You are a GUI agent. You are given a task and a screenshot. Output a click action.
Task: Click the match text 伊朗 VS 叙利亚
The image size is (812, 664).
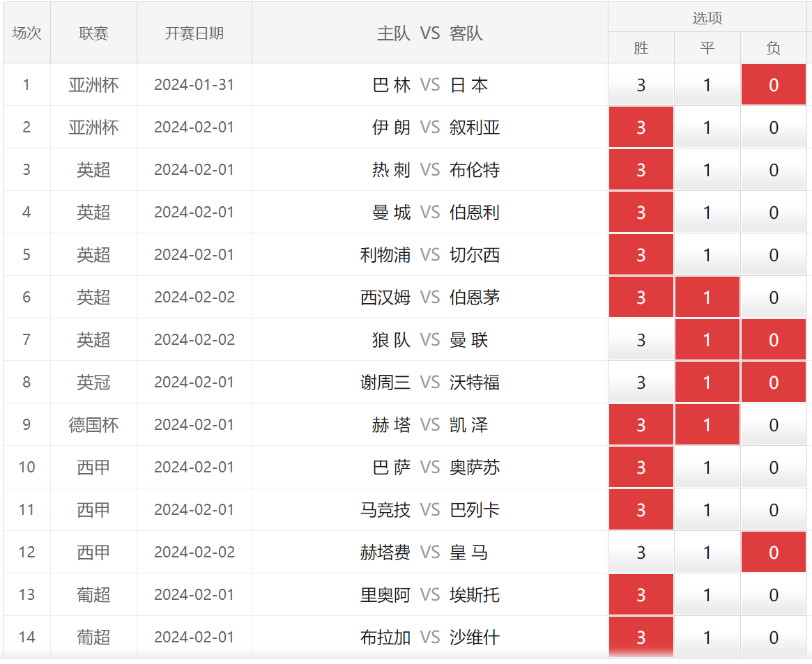[x=436, y=128]
